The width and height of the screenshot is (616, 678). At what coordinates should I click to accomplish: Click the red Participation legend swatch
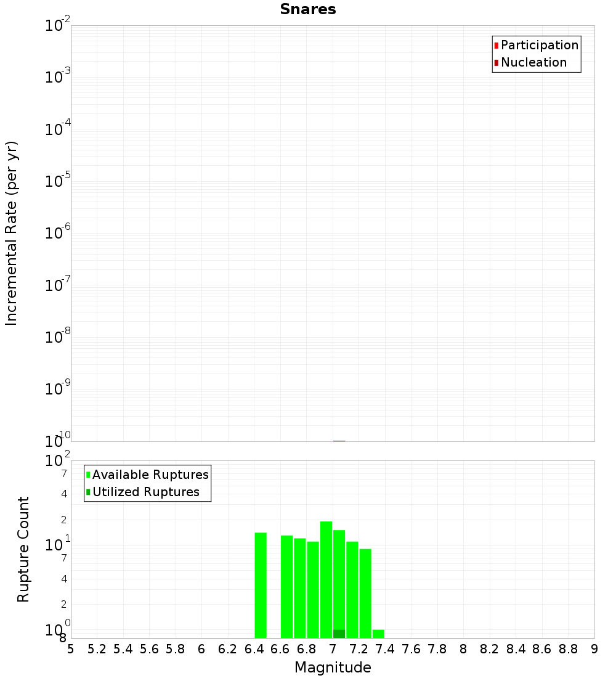point(496,46)
